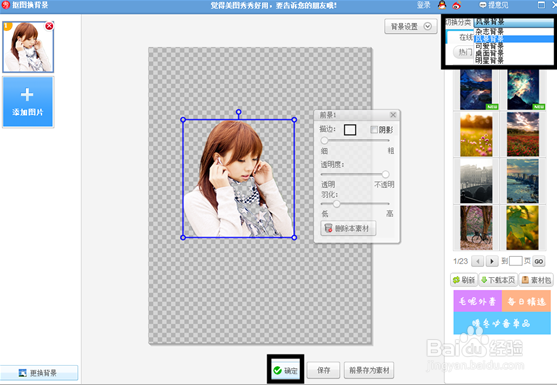Choose 可爱背景 from category list
This screenshot has width=557, height=385.
[x=514, y=46]
